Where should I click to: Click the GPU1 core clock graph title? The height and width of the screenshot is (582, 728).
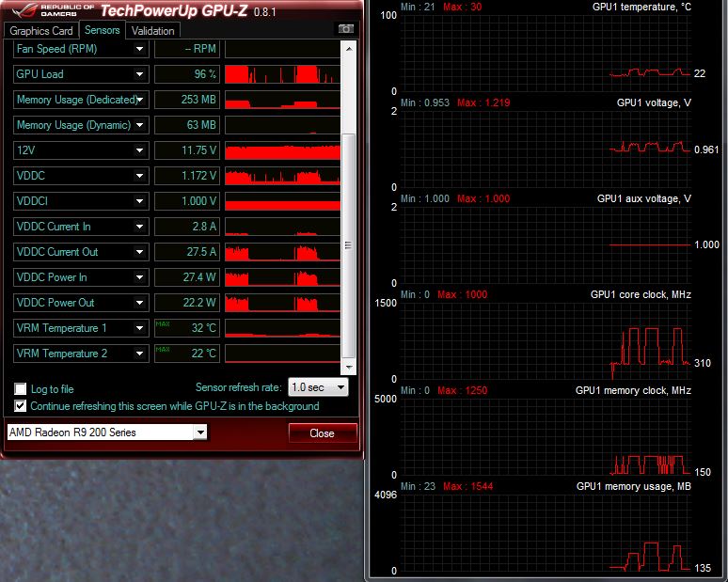coord(641,294)
